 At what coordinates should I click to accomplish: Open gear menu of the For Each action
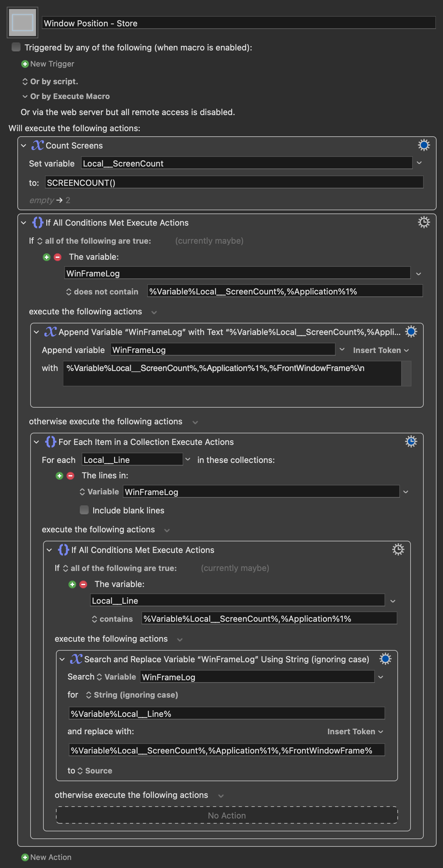pos(411,441)
